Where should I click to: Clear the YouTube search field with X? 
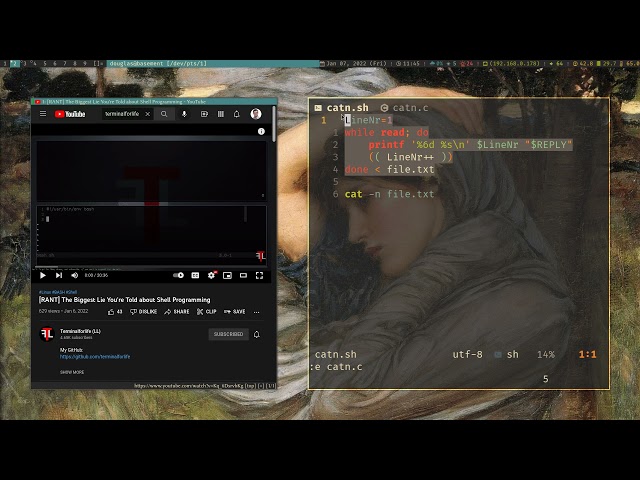[148, 114]
